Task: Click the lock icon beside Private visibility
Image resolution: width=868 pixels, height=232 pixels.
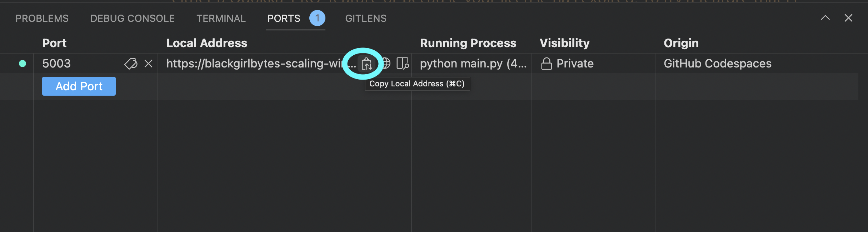Action: pyautogui.click(x=546, y=64)
